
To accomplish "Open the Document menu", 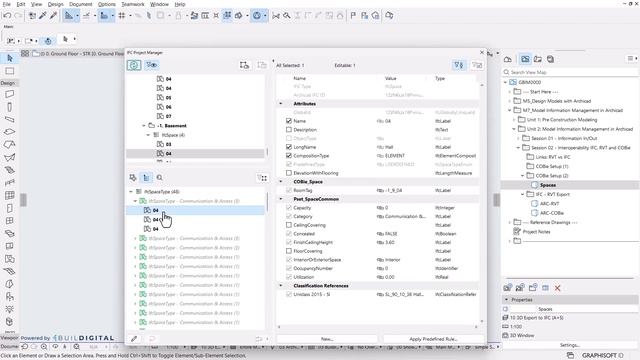I will [x=80, y=4].
